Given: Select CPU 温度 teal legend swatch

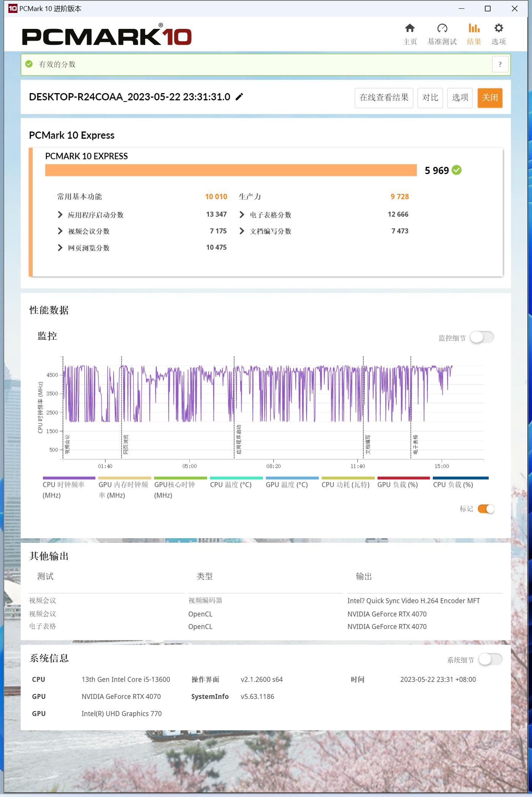Looking at the screenshot, I should coord(236,478).
